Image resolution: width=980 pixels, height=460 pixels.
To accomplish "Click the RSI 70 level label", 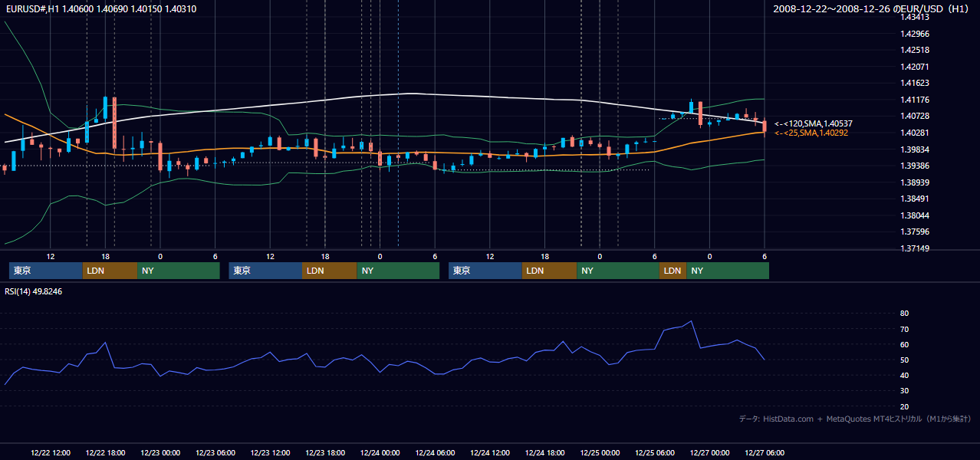I will pos(904,329).
